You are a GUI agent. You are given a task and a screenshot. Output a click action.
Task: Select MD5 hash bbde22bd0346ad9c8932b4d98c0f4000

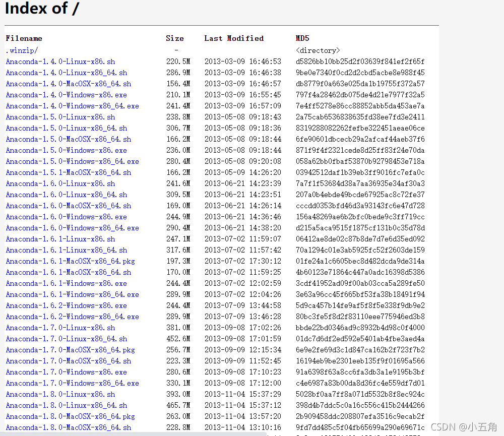click(x=360, y=328)
